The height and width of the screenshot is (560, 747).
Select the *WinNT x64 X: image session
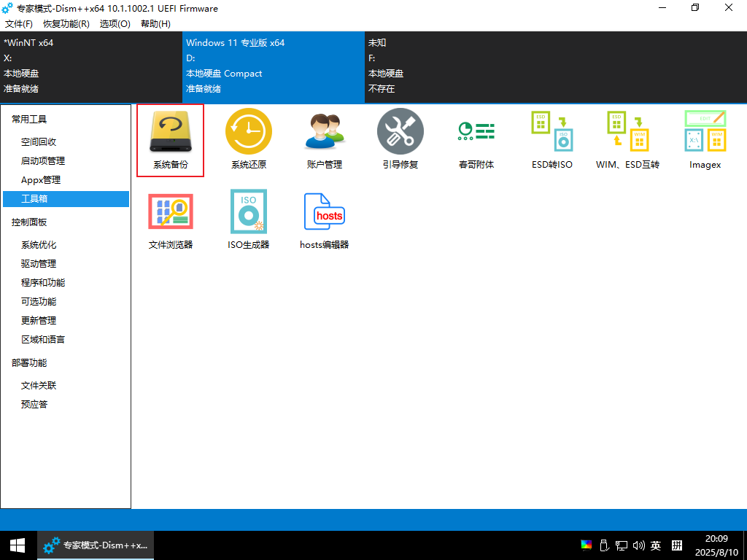91,66
